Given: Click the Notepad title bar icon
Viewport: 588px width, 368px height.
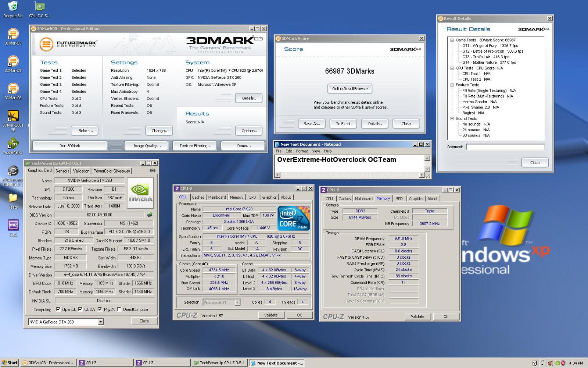Looking at the screenshot, I should tap(277, 144).
